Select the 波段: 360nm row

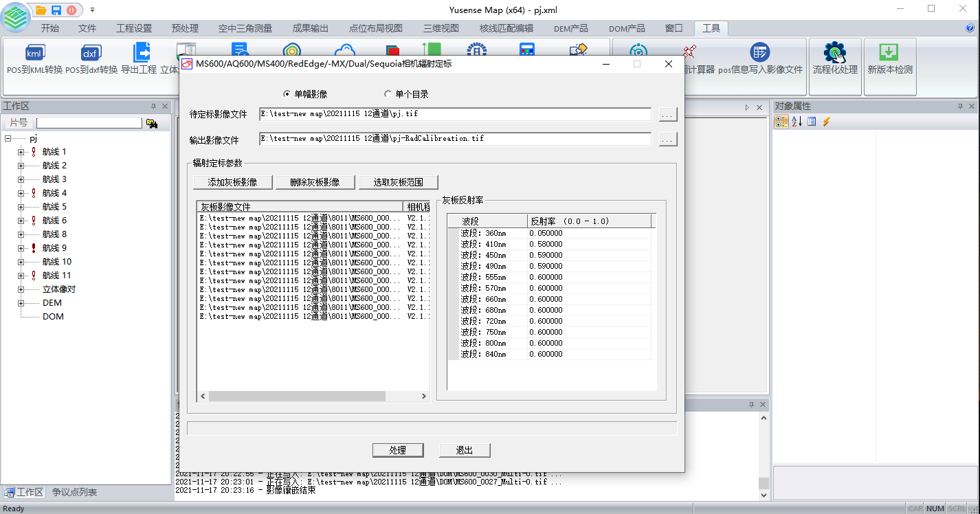(x=549, y=233)
